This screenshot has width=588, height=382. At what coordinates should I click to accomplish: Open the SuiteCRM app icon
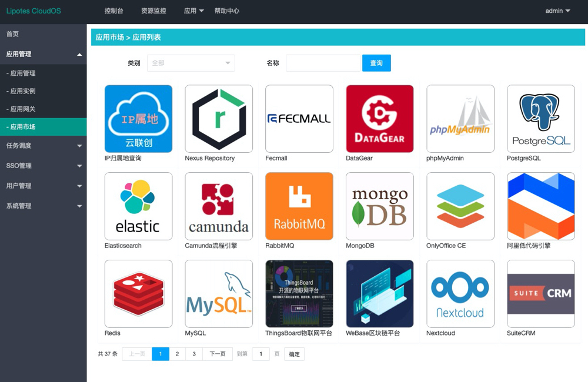pos(541,293)
